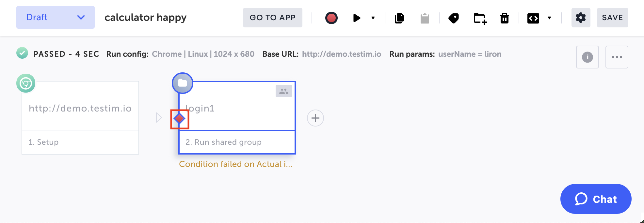Open the Draft branch dropdown
Image resolution: width=644 pixels, height=223 pixels.
point(56,17)
